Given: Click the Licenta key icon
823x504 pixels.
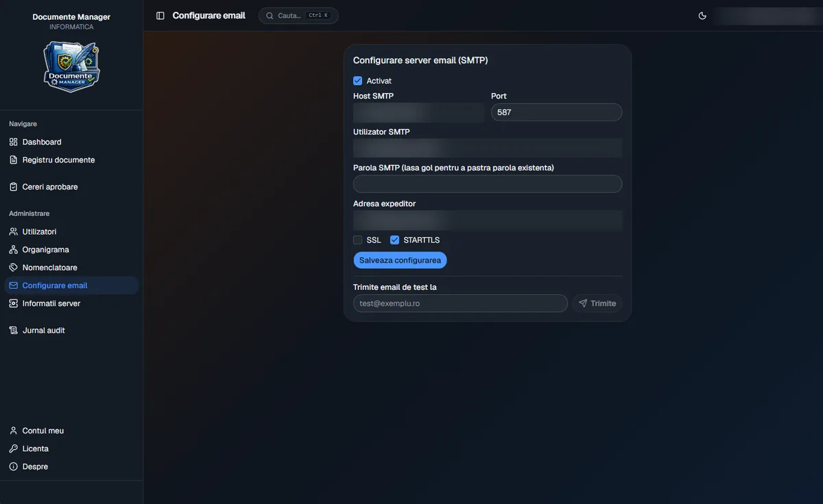Looking at the screenshot, I should point(14,448).
